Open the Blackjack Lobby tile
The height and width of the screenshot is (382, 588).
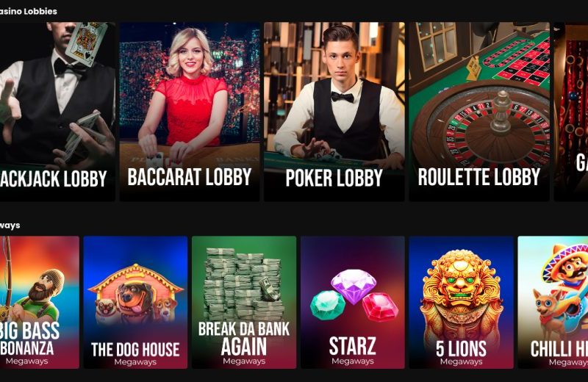[57, 112]
